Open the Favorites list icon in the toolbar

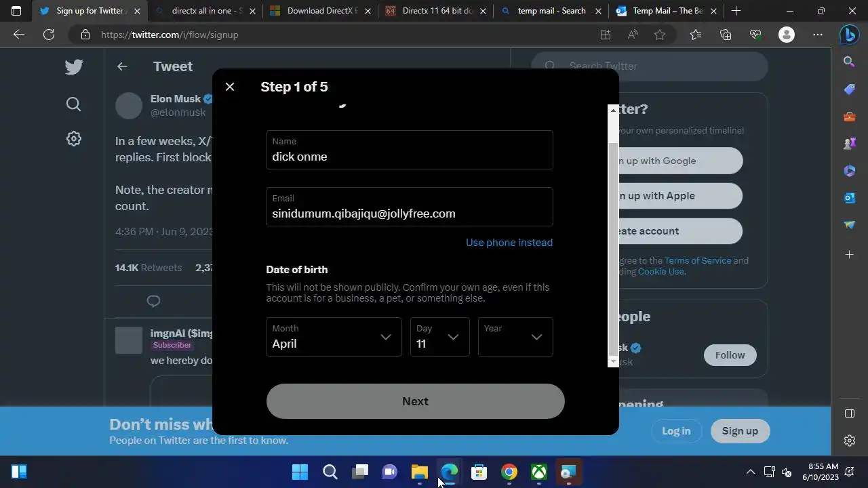(x=696, y=35)
